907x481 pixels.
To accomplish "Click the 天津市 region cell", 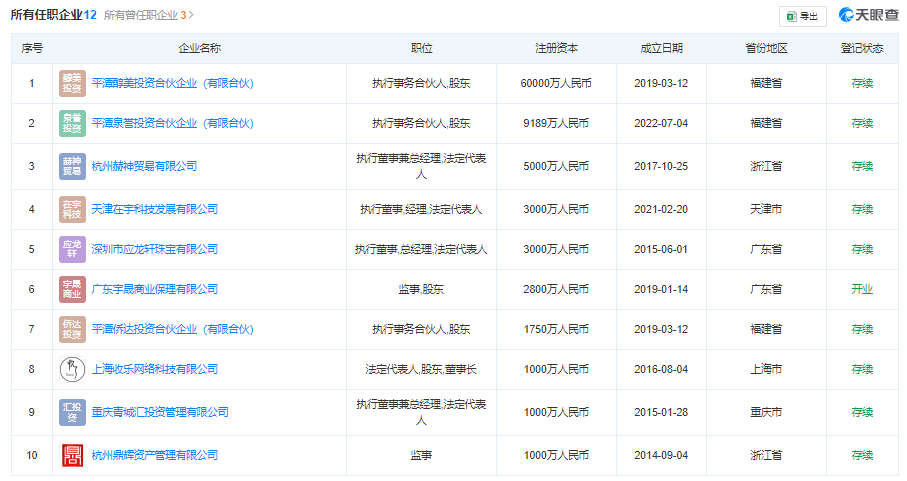I will (766, 209).
